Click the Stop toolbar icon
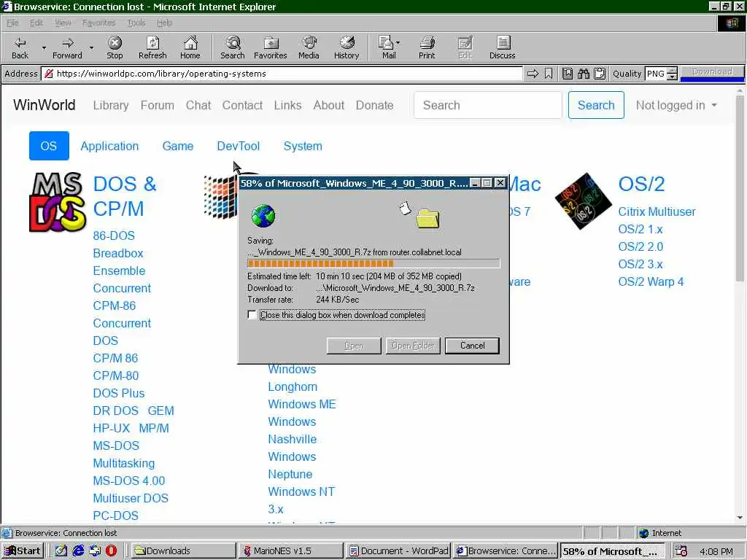 (x=115, y=43)
